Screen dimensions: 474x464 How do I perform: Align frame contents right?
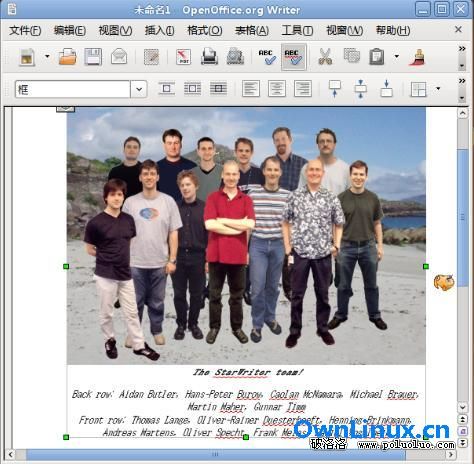[303, 89]
